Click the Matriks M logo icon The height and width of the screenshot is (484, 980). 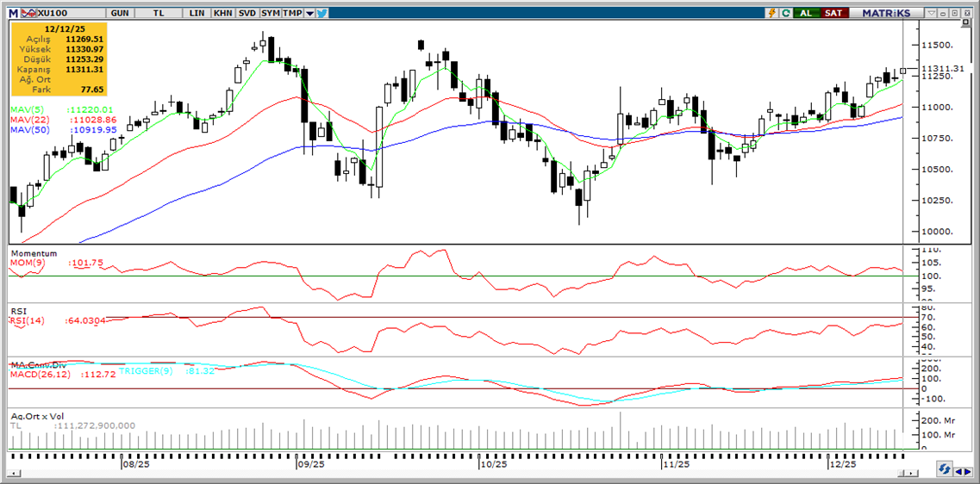(x=12, y=13)
